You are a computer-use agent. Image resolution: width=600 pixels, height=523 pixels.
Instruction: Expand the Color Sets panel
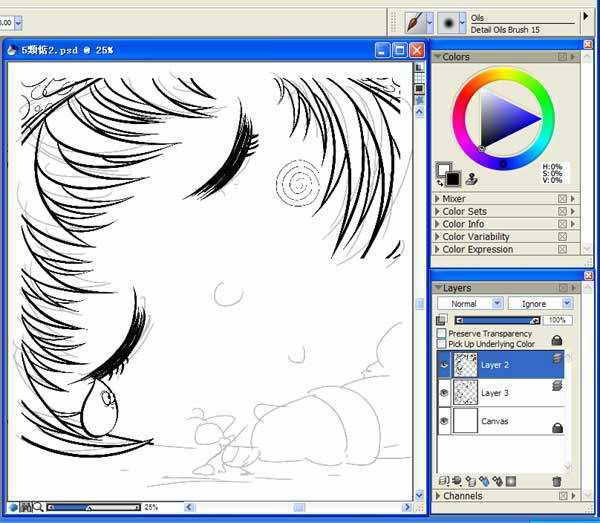[x=438, y=212]
